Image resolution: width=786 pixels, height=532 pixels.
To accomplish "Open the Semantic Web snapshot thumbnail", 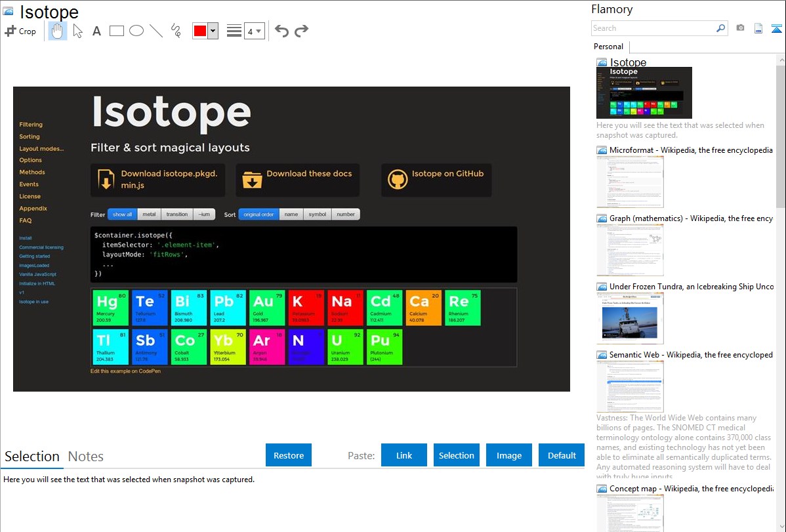I will coord(630,386).
